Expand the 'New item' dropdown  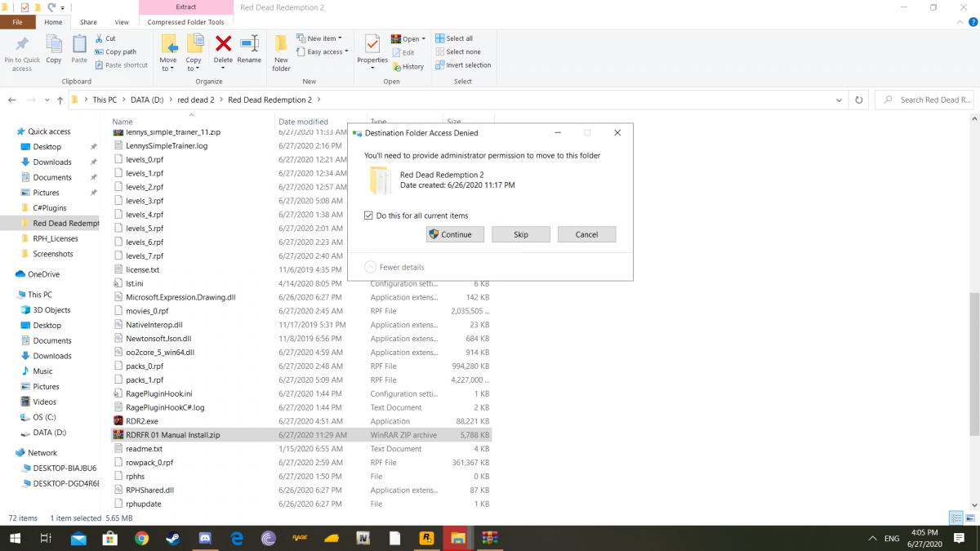coord(324,38)
